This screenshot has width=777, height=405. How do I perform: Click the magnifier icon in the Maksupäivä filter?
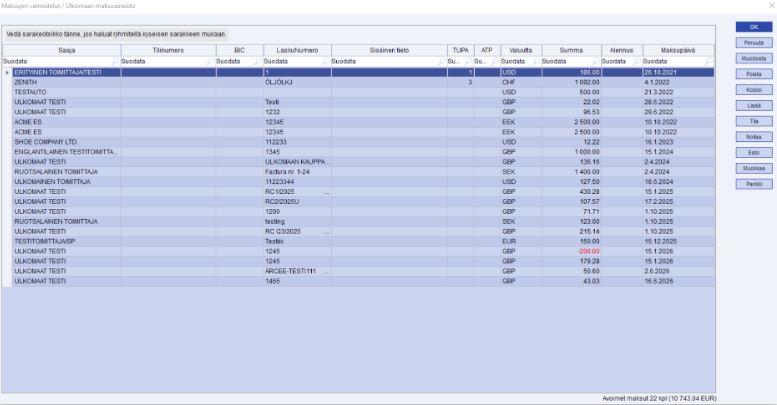tap(709, 61)
